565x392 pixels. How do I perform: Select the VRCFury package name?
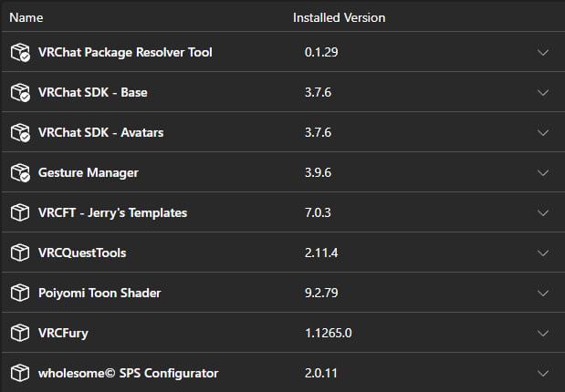[x=64, y=333]
